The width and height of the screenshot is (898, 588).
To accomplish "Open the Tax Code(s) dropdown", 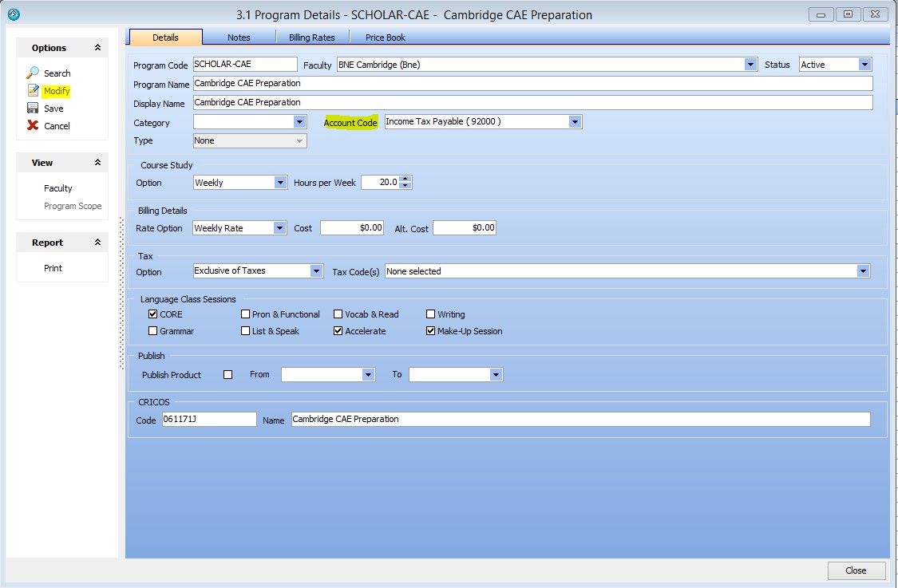I will (x=863, y=270).
